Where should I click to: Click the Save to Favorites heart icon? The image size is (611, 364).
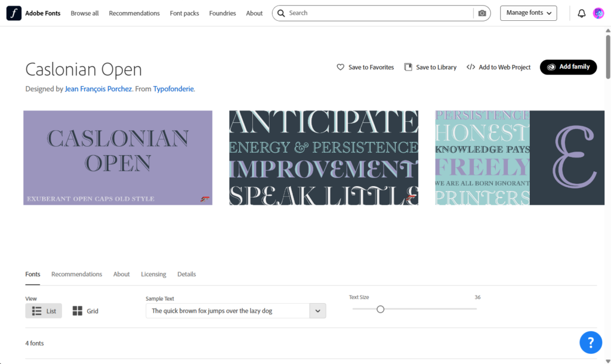tap(341, 67)
